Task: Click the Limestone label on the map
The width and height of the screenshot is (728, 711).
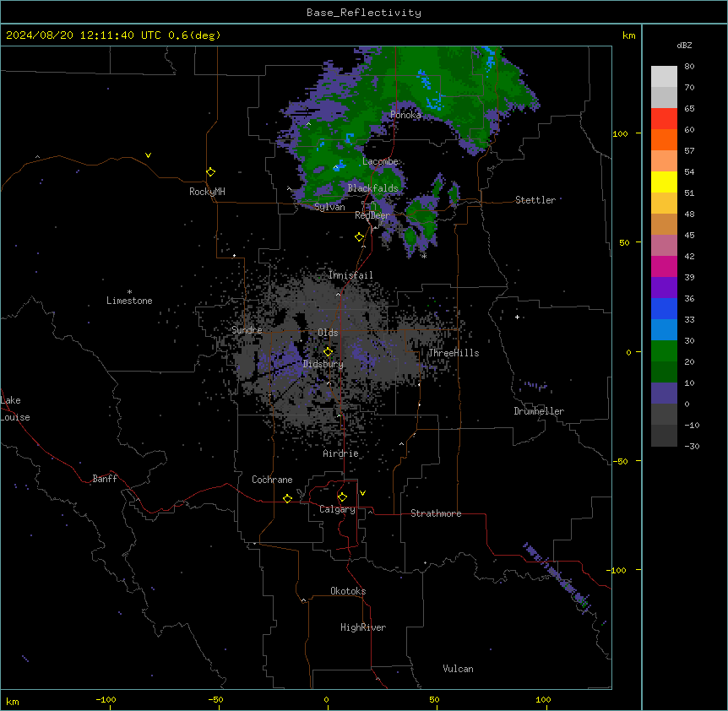Action: pos(129,301)
